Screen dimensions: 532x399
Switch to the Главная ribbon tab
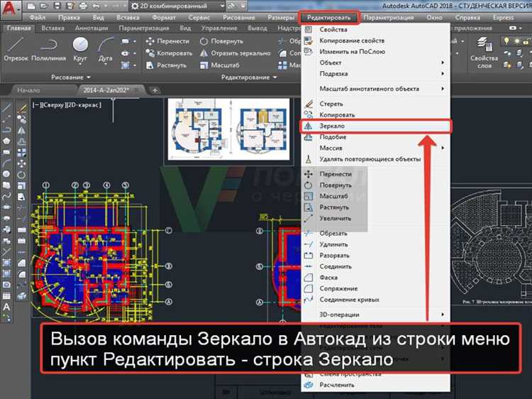tap(18, 28)
